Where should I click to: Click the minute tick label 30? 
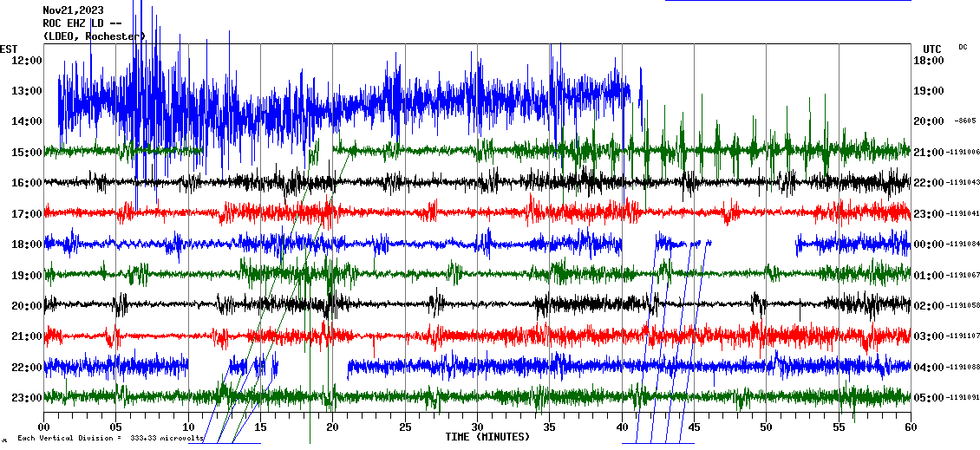[478, 427]
